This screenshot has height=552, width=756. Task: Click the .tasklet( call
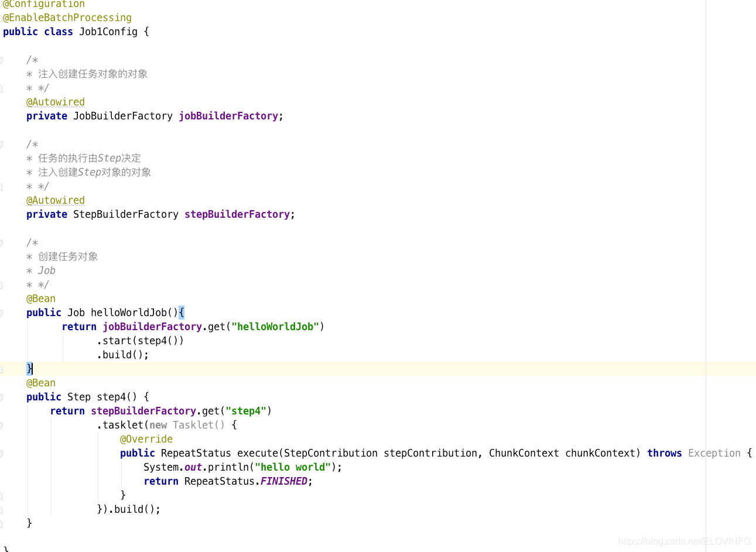(123, 425)
